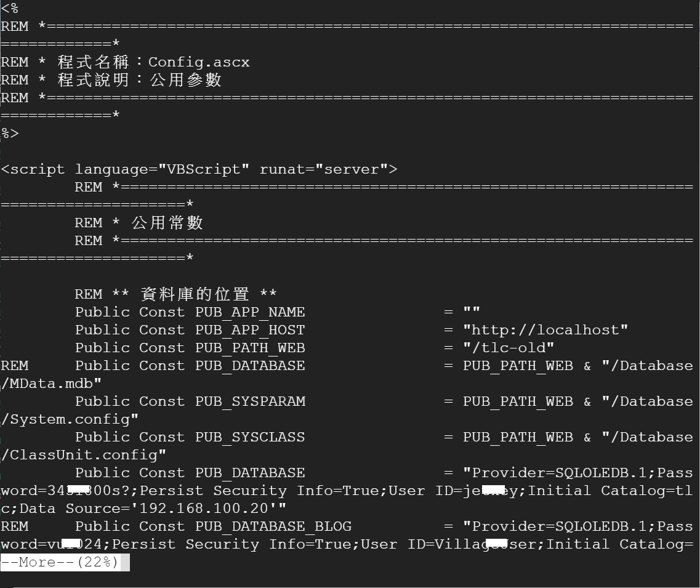The width and height of the screenshot is (700, 588).
Task: Click the PUB_DATABASE_BLOG constant name
Action: [x=273, y=526]
